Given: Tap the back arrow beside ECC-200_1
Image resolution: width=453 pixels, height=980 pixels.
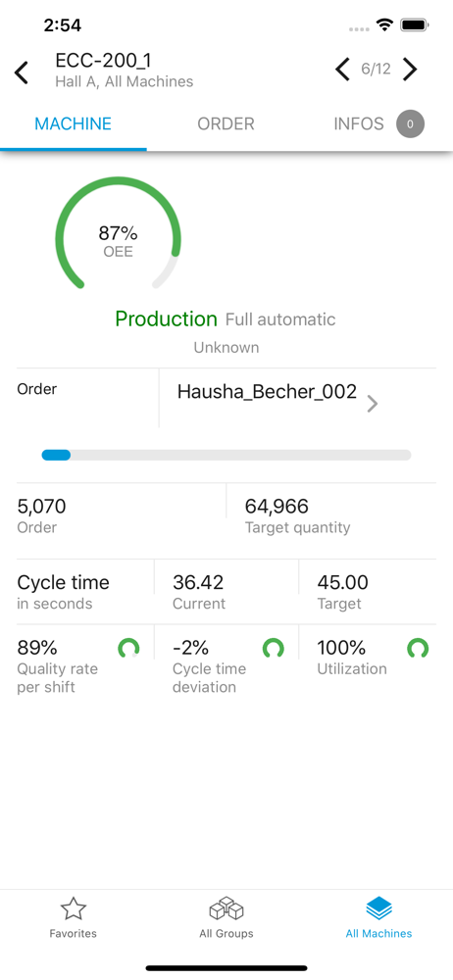Looking at the screenshot, I should (22, 73).
